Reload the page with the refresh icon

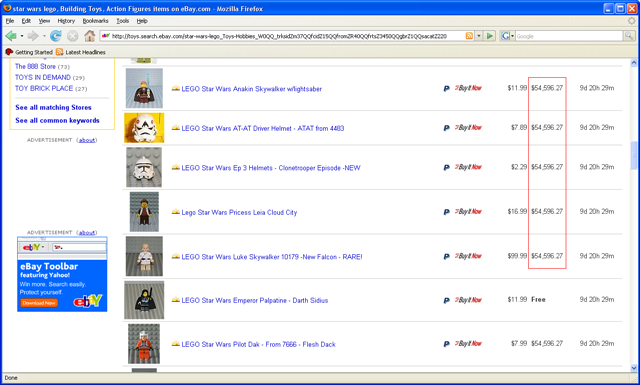tap(56, 36)
